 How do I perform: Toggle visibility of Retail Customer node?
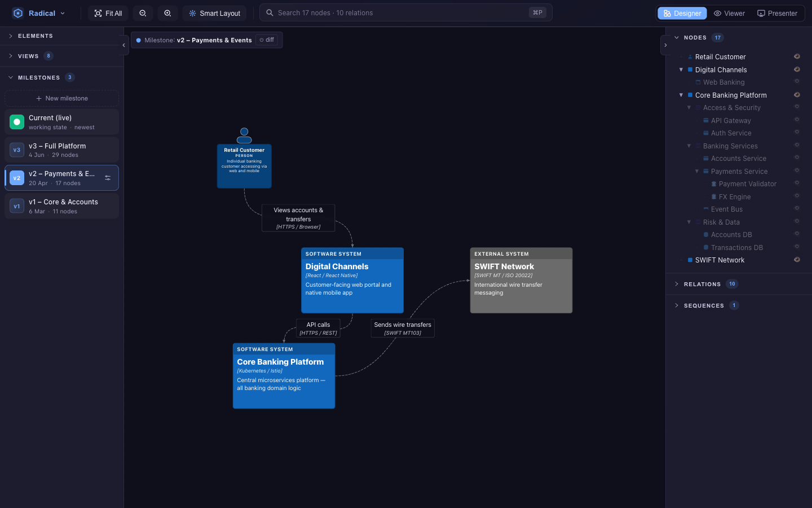tap(797, 56)
